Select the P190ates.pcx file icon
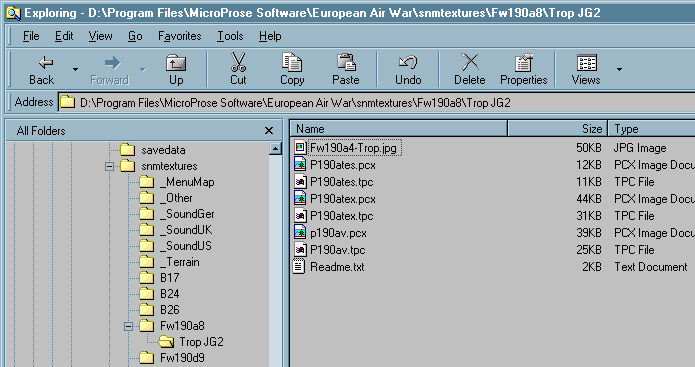 point(300,164)
